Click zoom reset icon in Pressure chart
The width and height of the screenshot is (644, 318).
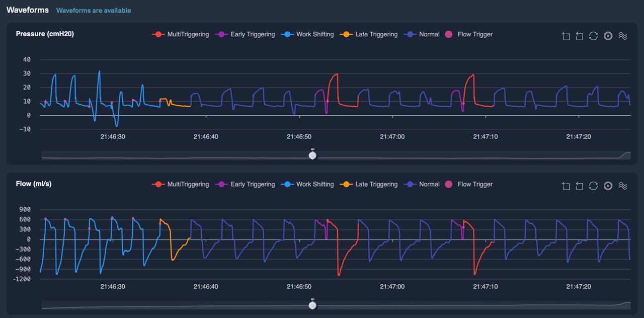(x=580, y=36)
